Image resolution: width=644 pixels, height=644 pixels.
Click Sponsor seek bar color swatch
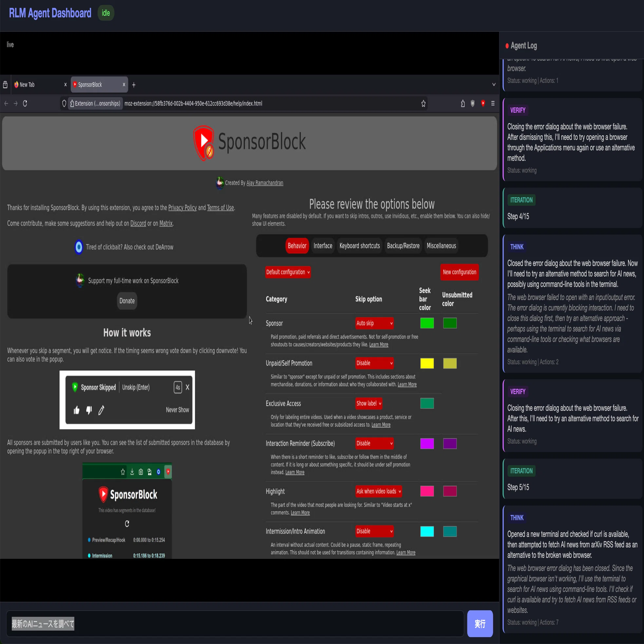(x=427, y=323)
